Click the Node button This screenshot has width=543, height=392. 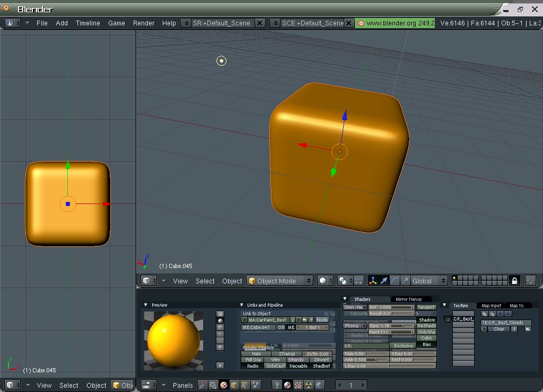point(322,319)
